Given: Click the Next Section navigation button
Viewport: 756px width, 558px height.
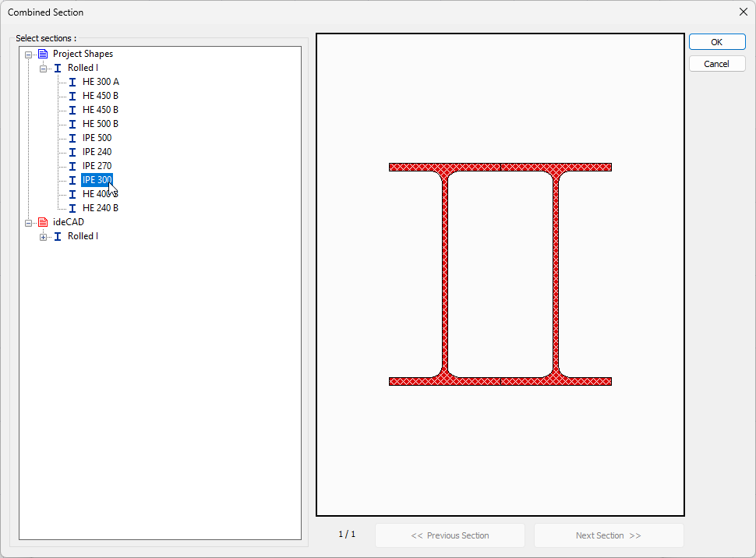Looking at the screenshot, I should [x=609, y=535].
